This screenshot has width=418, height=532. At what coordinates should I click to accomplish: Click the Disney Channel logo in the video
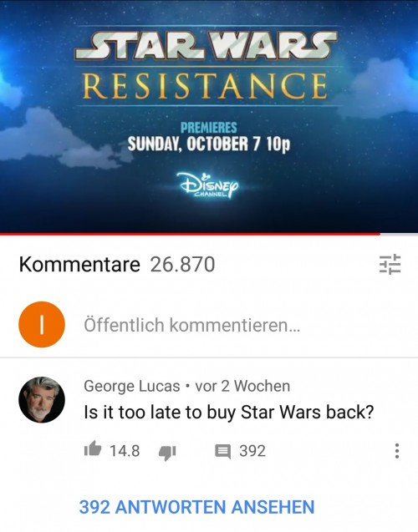tap(207, 185)
